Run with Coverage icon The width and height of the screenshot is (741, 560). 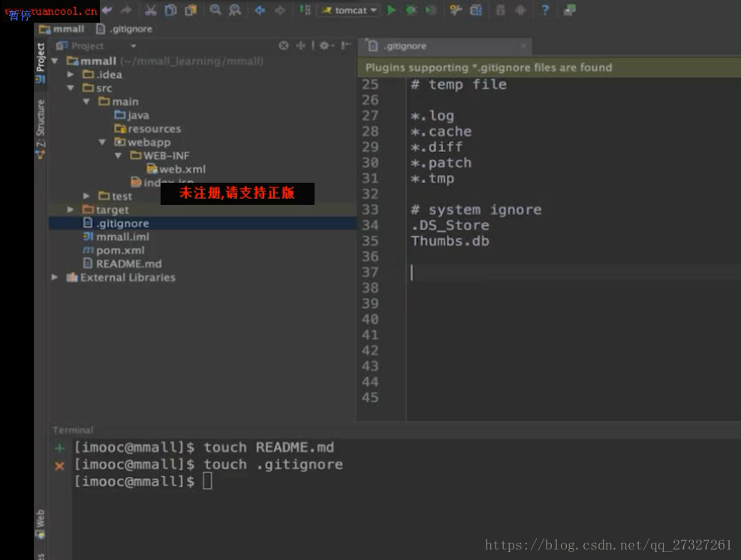point(431,10)
